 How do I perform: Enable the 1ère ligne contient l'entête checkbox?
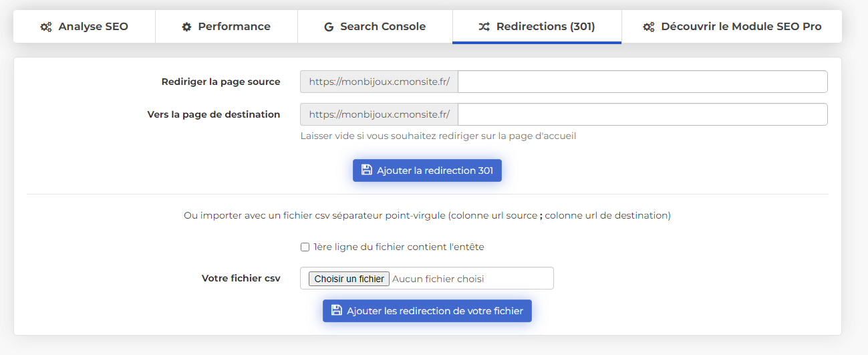click(x=305, y=247)
